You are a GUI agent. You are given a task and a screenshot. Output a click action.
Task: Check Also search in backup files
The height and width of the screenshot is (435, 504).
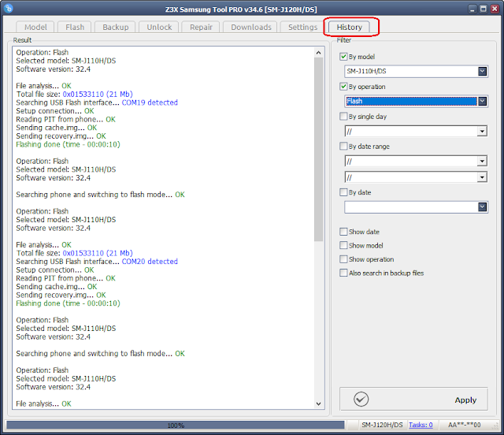point(343,273)
